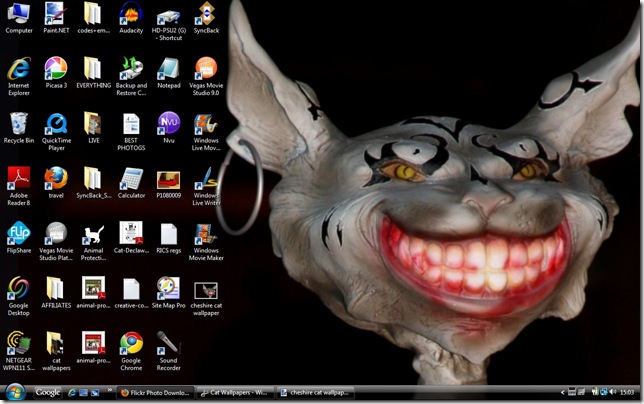This screenshot has width=644, height=404.
Task: Select the Picasa 3 icon
Action: 56,69
